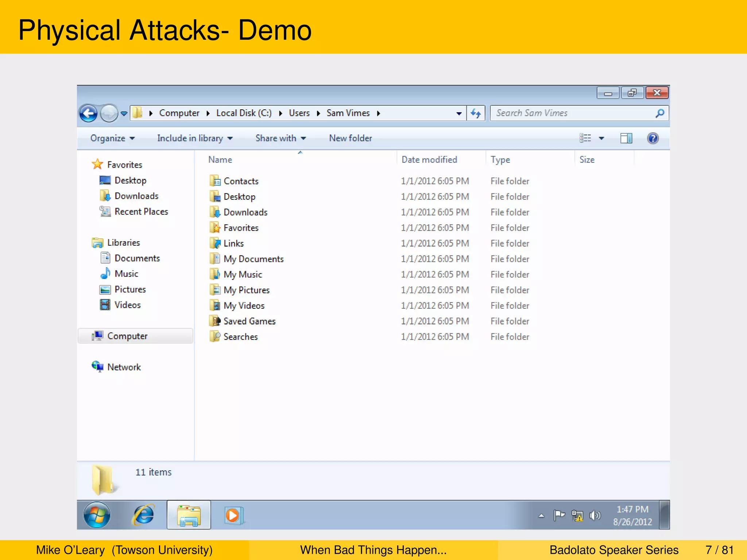747x560 pixels.
Task: Launch Internet Explorer from the taskbar
Action: click(x=144, y=515)
